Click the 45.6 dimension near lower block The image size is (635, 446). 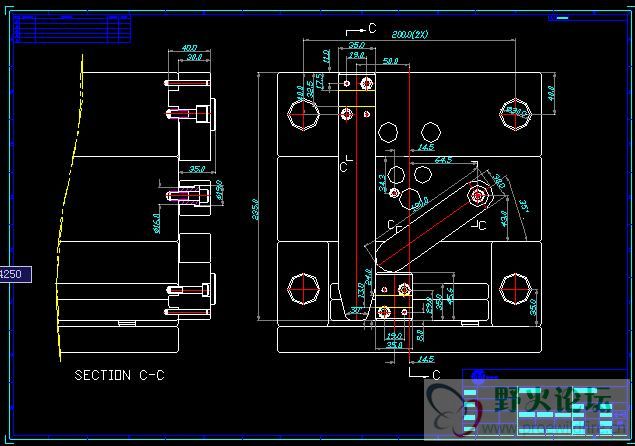coord(450,296)
